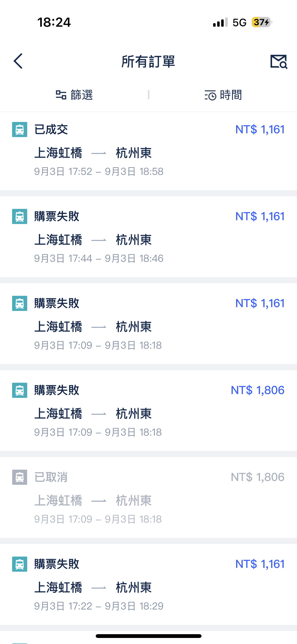Open the 時間 time sorting dropdown
This screenshot has height=644, width=297.
[223, 95]
